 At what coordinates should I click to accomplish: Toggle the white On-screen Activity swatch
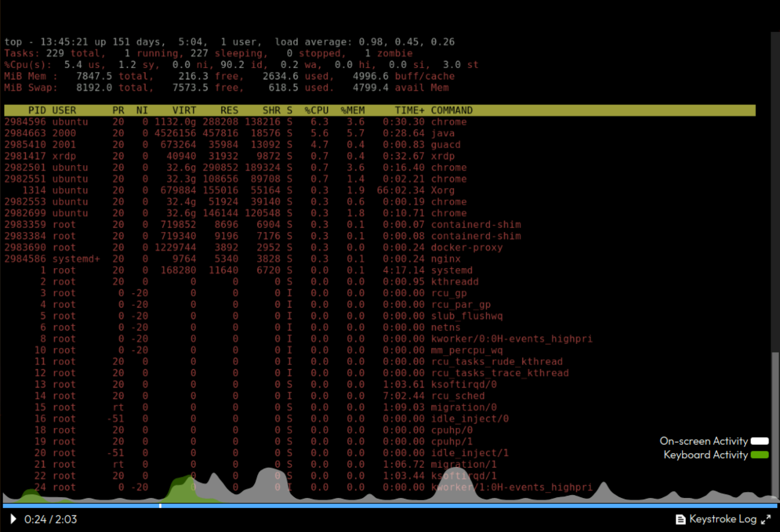pyautogui.click(x=760, y=441)
